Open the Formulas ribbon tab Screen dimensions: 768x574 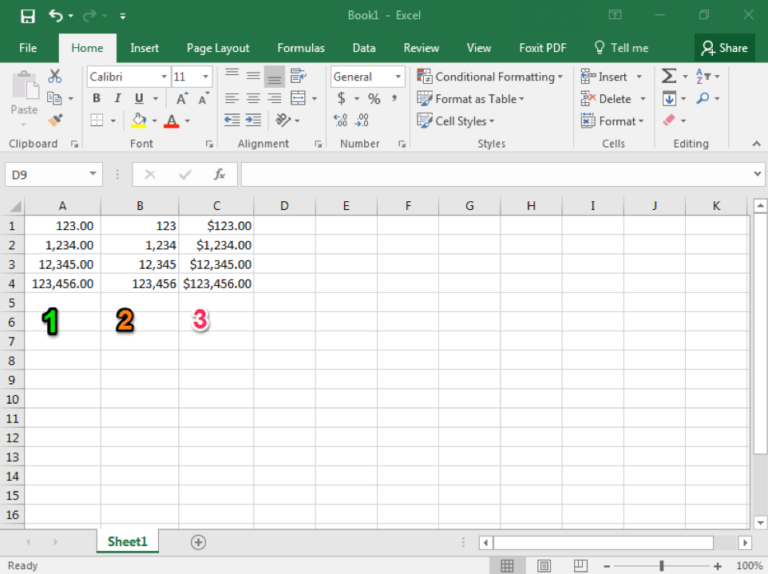[x=300, y=48]
